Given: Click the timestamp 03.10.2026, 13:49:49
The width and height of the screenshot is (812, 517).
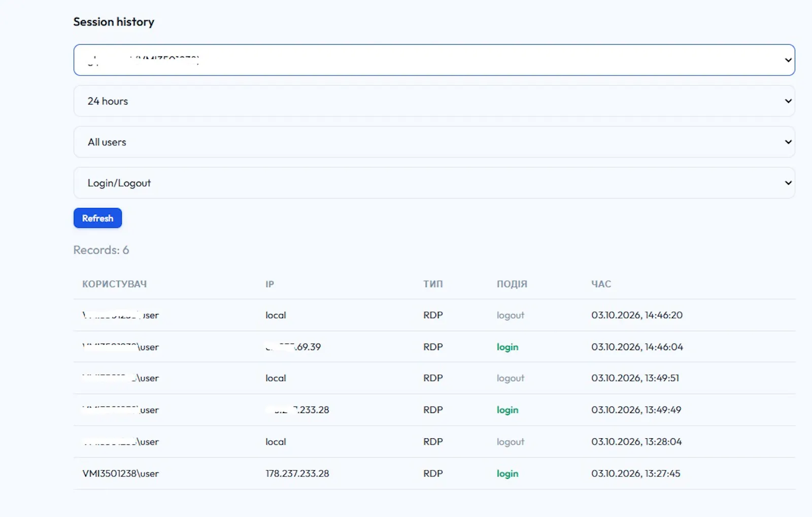Looking at the screenshot, I should tap(636, 410).
